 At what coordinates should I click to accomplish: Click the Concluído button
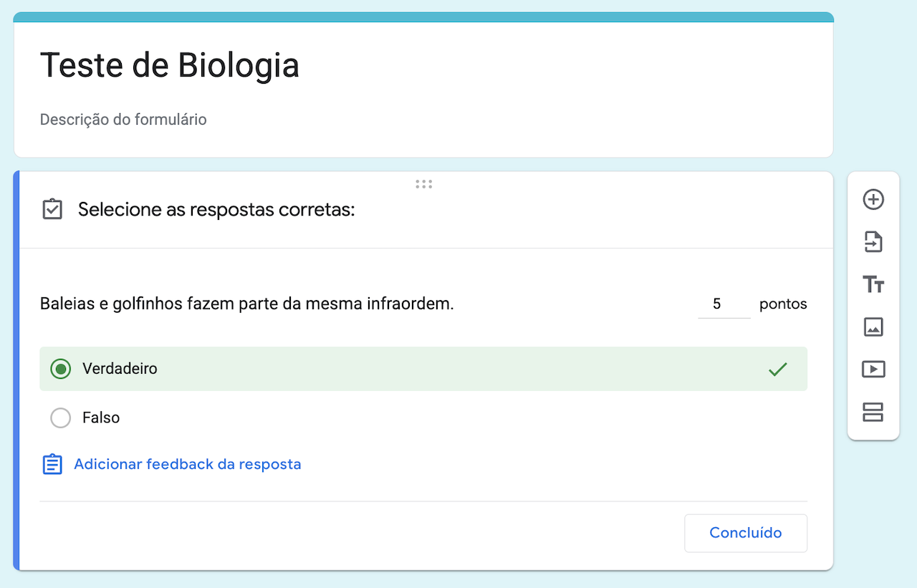745,533
